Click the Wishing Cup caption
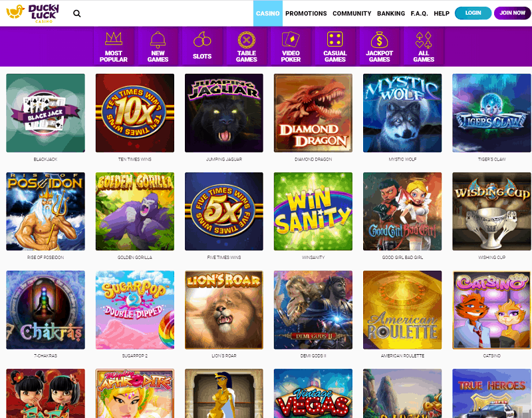Viewport: 532px width, 418px height. click(491, 258)
